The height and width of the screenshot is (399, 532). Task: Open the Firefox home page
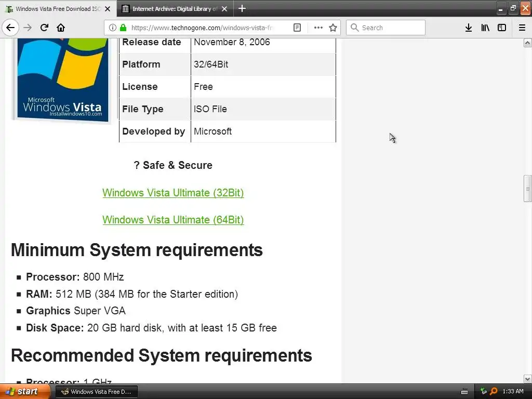(61, 28)
